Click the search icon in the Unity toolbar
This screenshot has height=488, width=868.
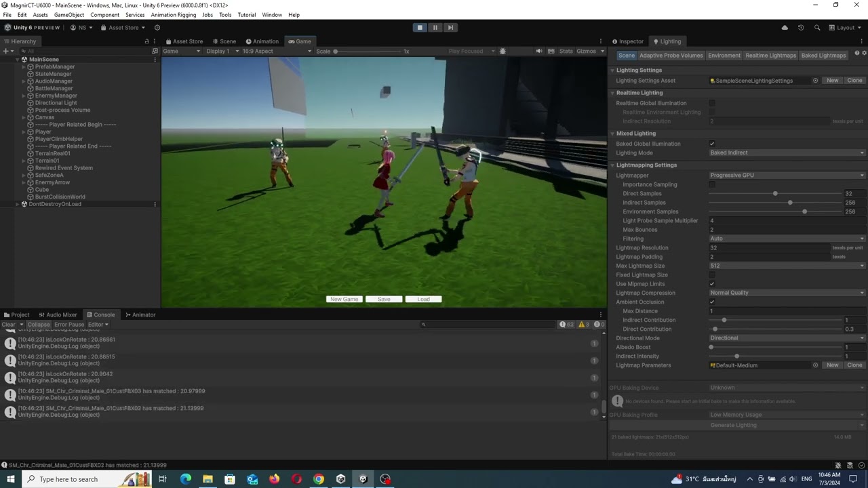coord(816,27)
